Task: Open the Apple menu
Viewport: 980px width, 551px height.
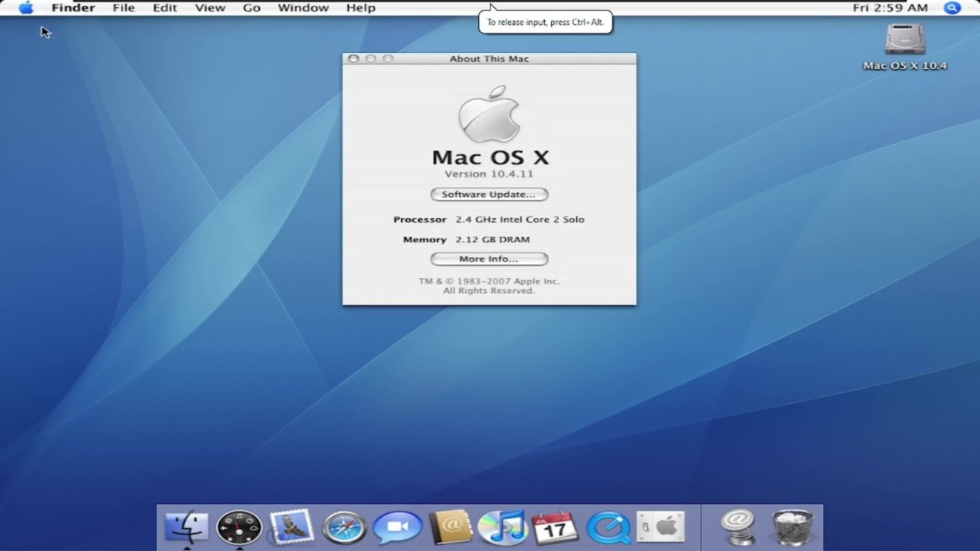Action: [x=26, y=8]
